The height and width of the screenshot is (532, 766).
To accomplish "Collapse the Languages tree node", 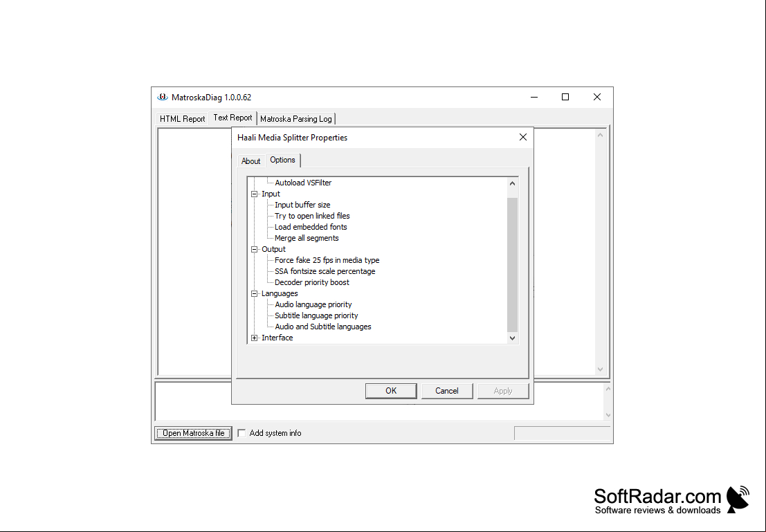I will (x=254, y=293).
